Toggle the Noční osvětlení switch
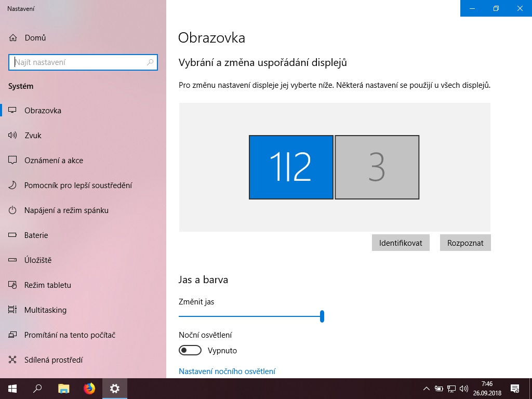Screen dimensions: 532x399 click(190, 351)
